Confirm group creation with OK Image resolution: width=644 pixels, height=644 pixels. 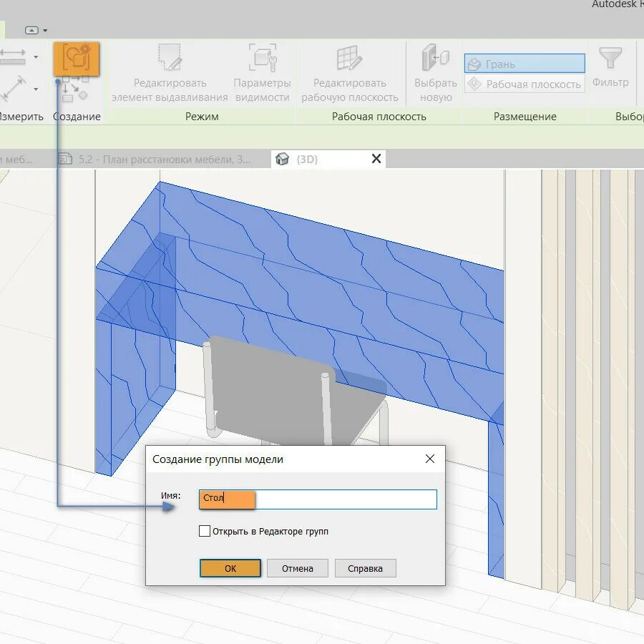click(230, 568)
